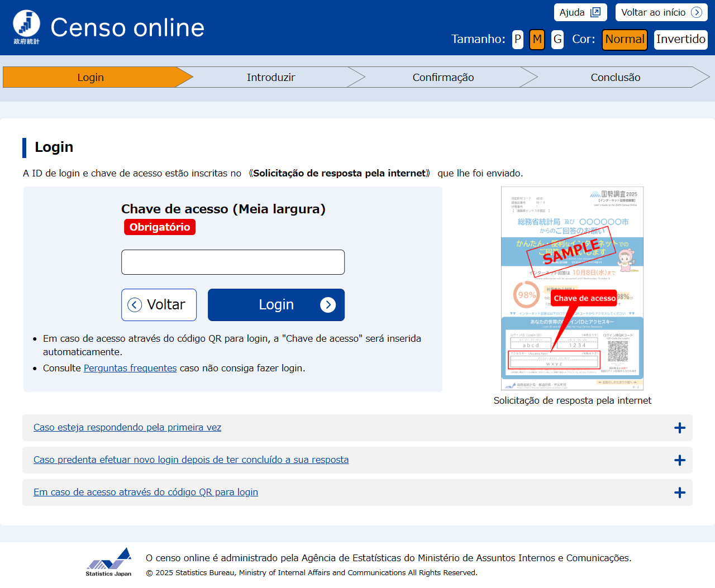Click the Introduzir step in progress bar

(271, 78)
